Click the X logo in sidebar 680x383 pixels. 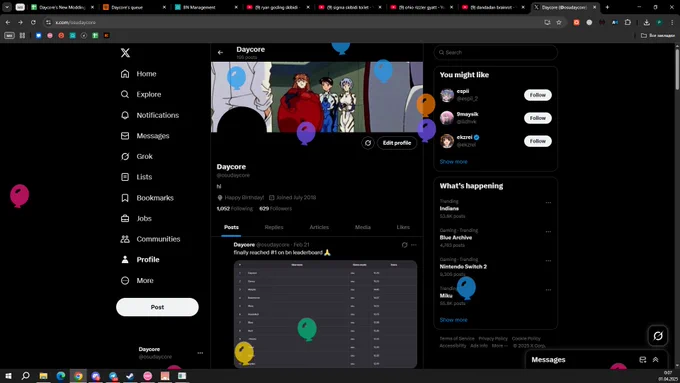125,53
